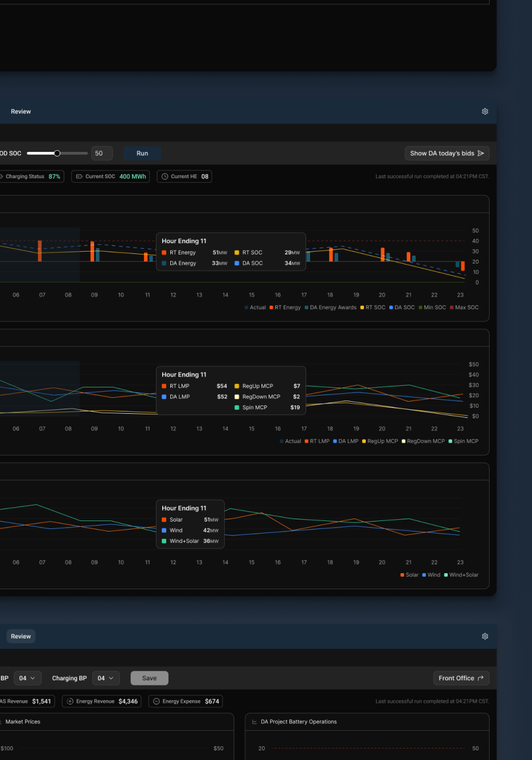Click the SOC slider handle
The height and width of the screenshot is (760, 532).
tap(57, 153)
